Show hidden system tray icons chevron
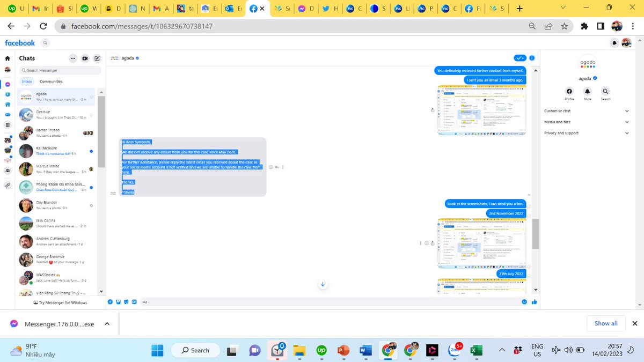 point(502,350)
